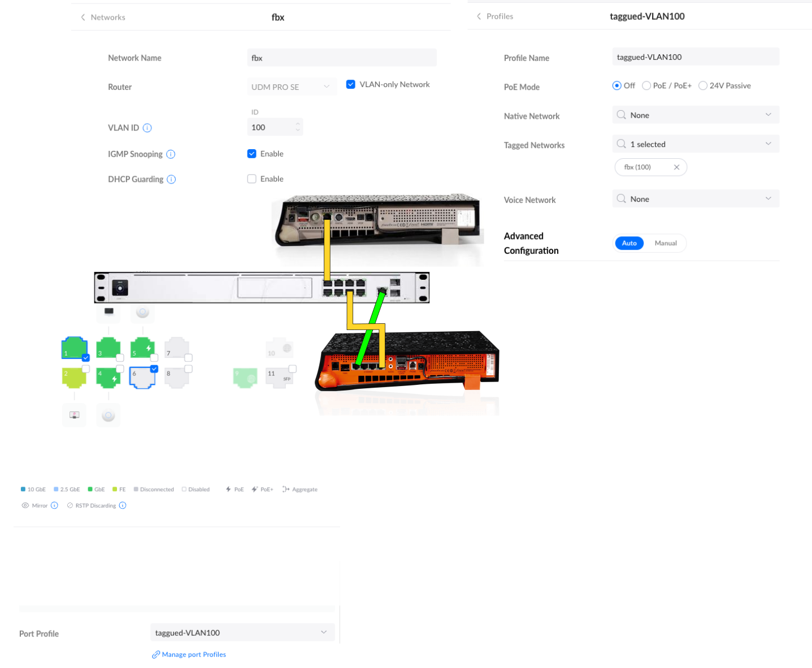Image resolution: width=812 pixels, height=668 pixels.
Task: Uncheck the VLAN-only Network checkbox
Action: click(x=351, y=84)
